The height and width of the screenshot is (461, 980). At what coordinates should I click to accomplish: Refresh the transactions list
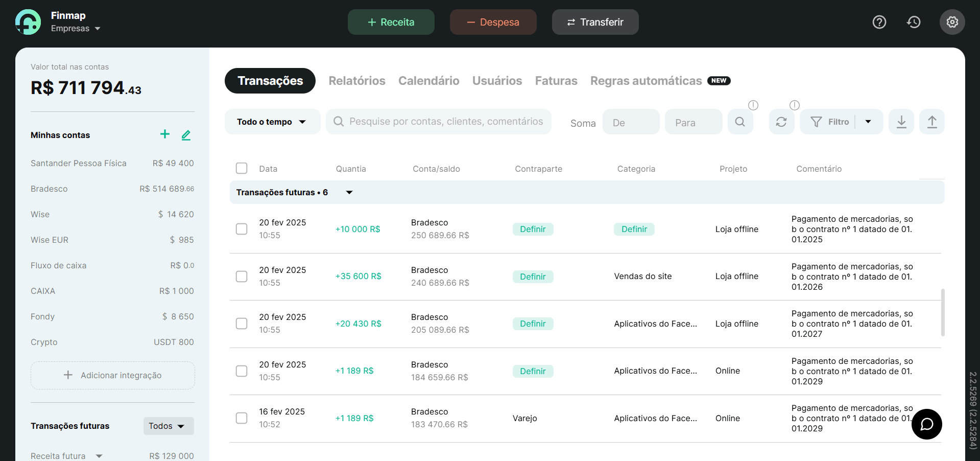781,122
